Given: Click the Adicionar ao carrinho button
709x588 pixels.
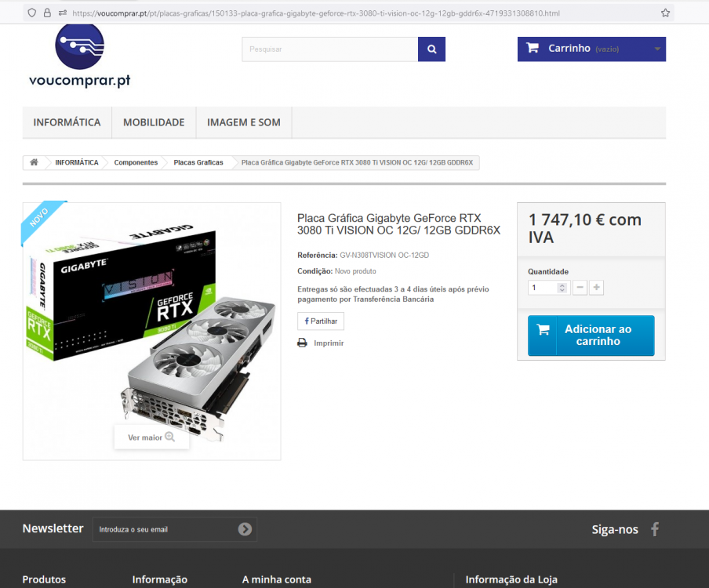Looking at the screenshot, I should pyautogui.click(x=590, y=335).
